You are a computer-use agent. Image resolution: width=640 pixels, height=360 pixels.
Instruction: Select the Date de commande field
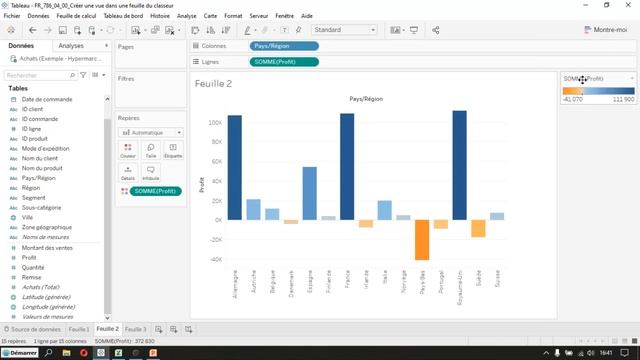tap(47, 99)
